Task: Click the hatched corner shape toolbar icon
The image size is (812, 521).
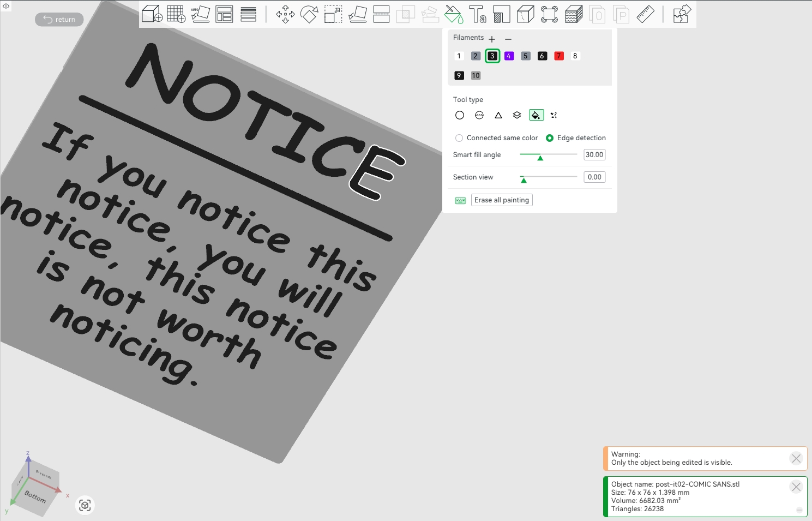Action: 501,14
